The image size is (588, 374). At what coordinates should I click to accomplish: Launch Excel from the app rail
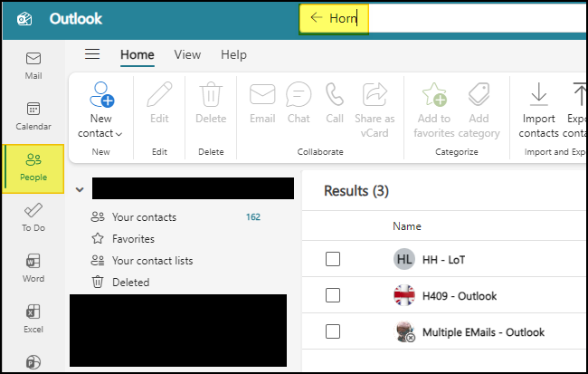33,319
